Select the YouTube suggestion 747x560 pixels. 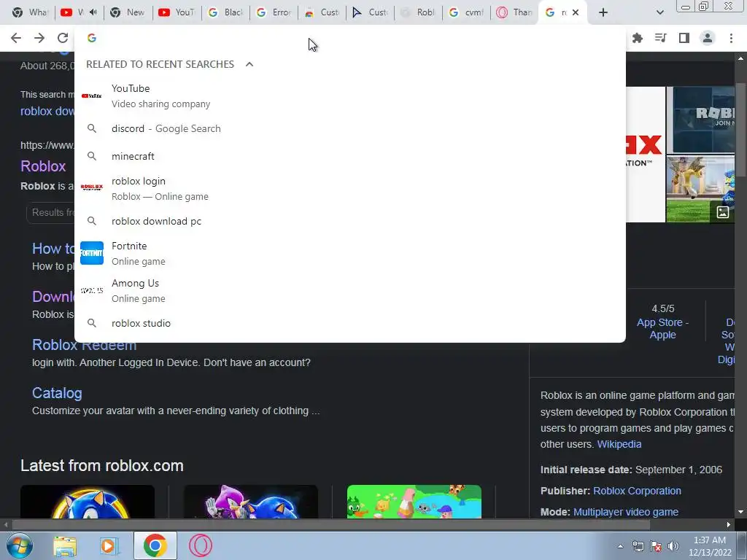point(350,96)
